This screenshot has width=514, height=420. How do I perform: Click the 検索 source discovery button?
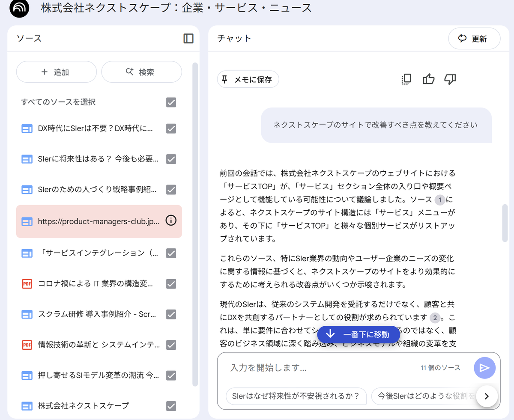click(141, 72)
